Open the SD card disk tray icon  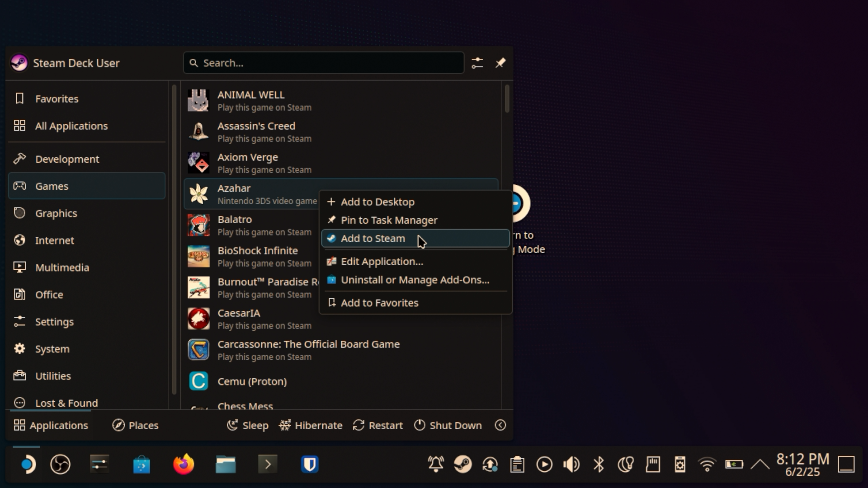653,465
